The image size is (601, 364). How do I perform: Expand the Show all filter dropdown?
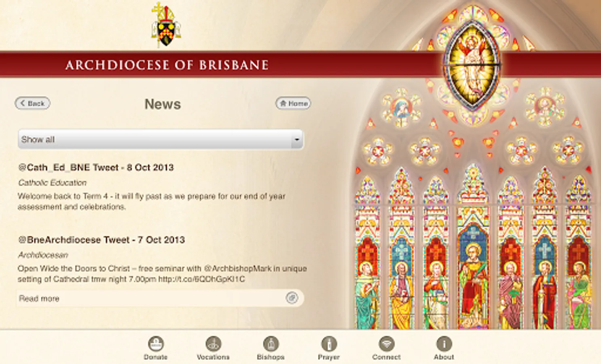(x=161, y=140)
